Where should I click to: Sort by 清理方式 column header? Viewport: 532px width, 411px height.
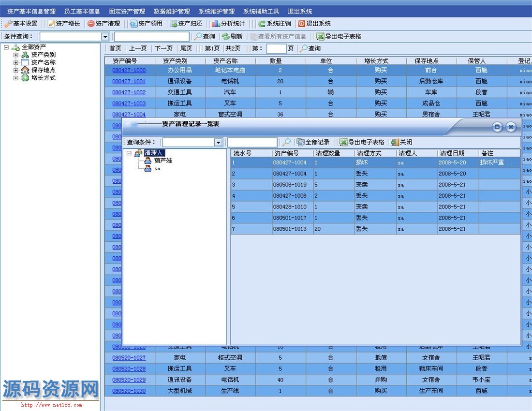coord(375,153)
